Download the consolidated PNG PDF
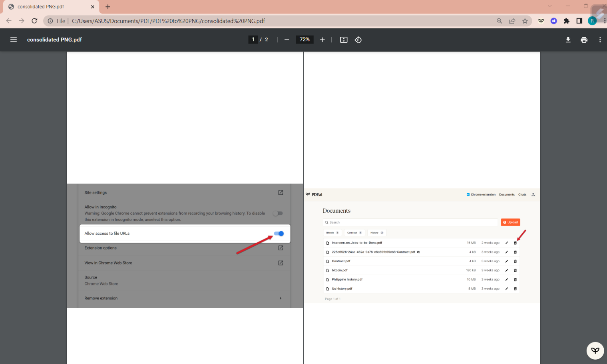The image size is (607, 364). coord(568,40)
